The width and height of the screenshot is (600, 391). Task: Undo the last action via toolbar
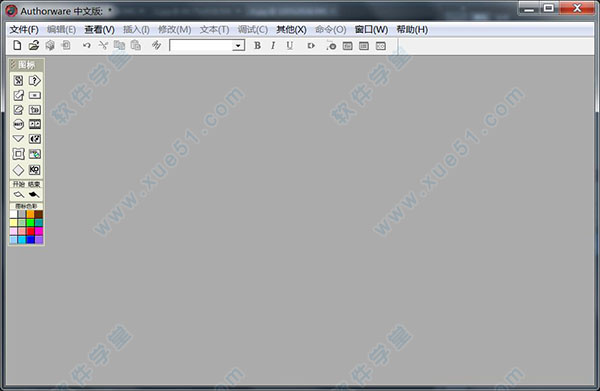[x=87, y=46]
